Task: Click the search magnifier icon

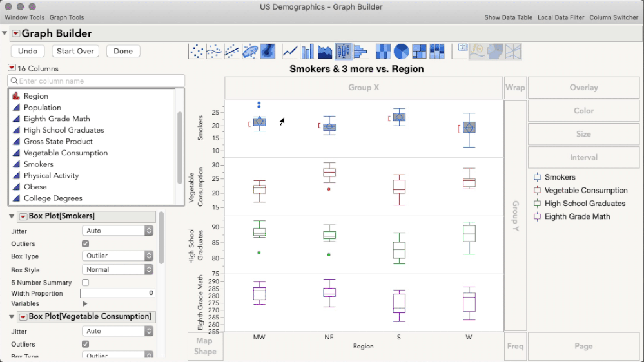Action: (x=14, y=81)
